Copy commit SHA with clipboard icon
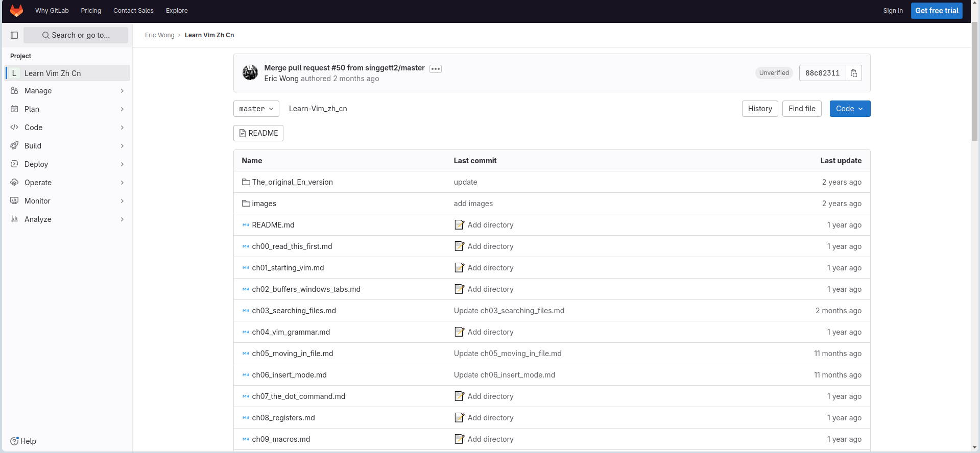Screen dimensions: 980x453 [854, 73]
